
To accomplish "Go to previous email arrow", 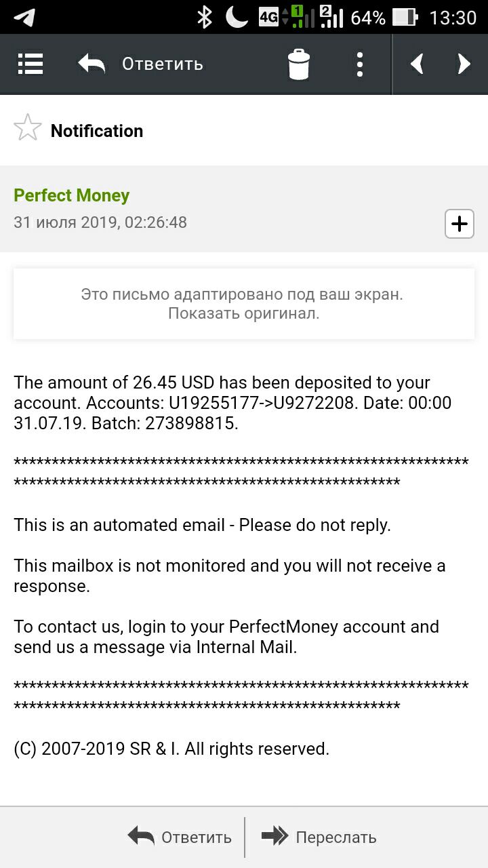I will [417, 64].
